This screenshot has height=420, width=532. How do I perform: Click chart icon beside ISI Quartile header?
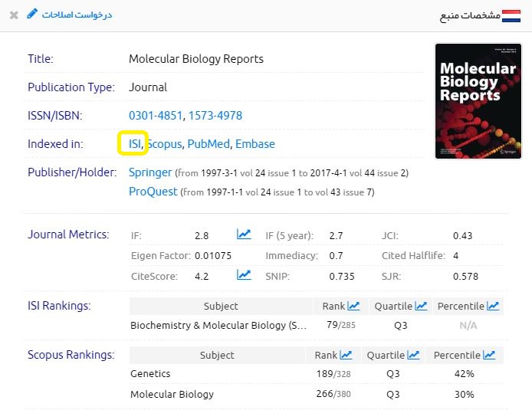pyautogui.click(x=421, y=307)
